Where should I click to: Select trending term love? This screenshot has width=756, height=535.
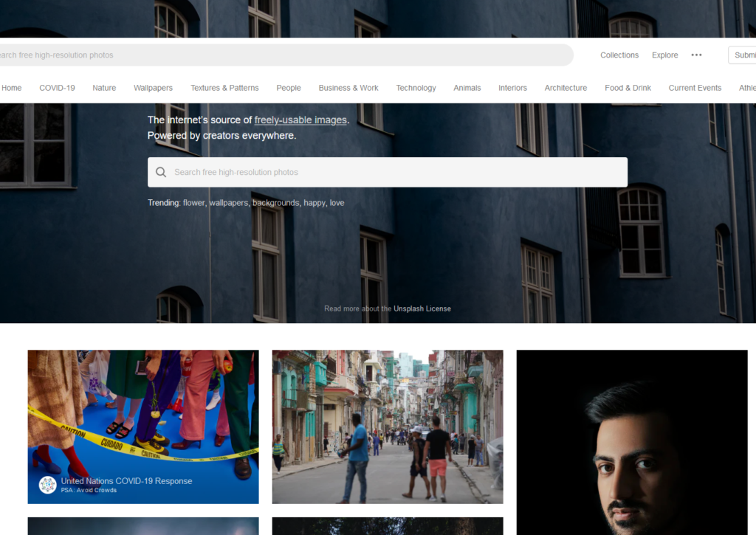coord(337,203)
